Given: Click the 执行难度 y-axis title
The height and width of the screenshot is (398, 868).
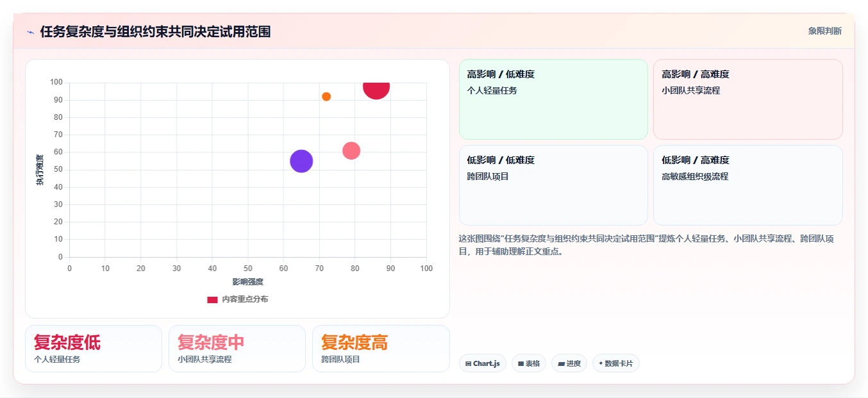Looking at the screenshot, I should coord(40,170).
